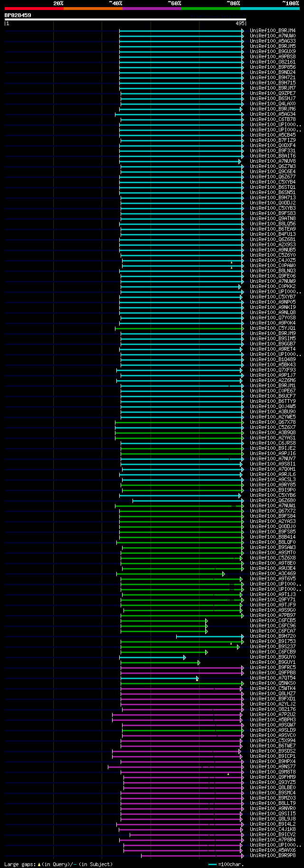Open hit UniRef100_B9GUX9
This screenshot has height=868, width=304.
(273, 52)
